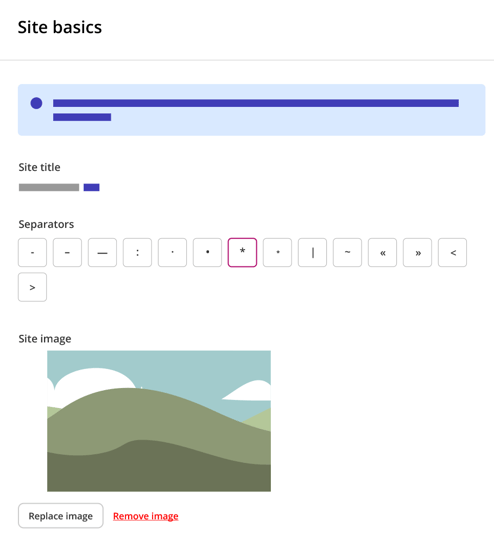Select the short hyphen separator

32,252
